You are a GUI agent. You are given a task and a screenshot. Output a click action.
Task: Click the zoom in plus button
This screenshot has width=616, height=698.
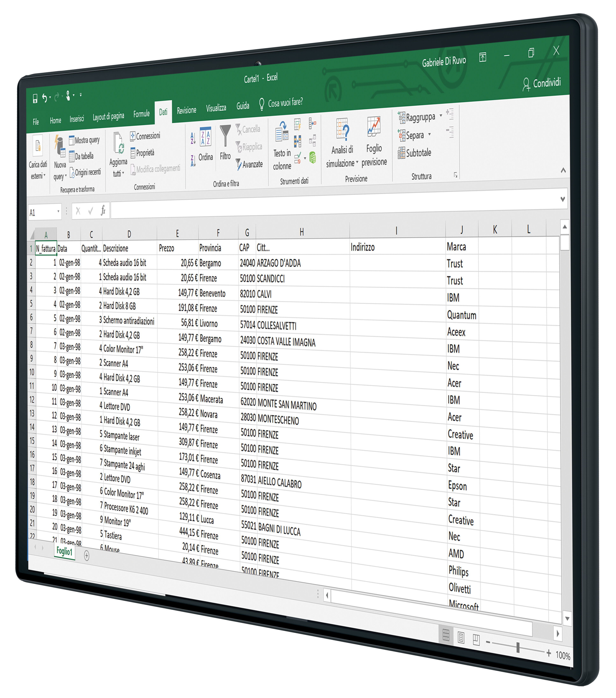tap(549, 653)
